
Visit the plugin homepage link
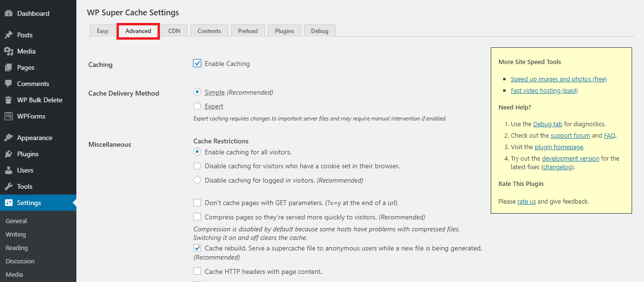[x=559, y=147]
